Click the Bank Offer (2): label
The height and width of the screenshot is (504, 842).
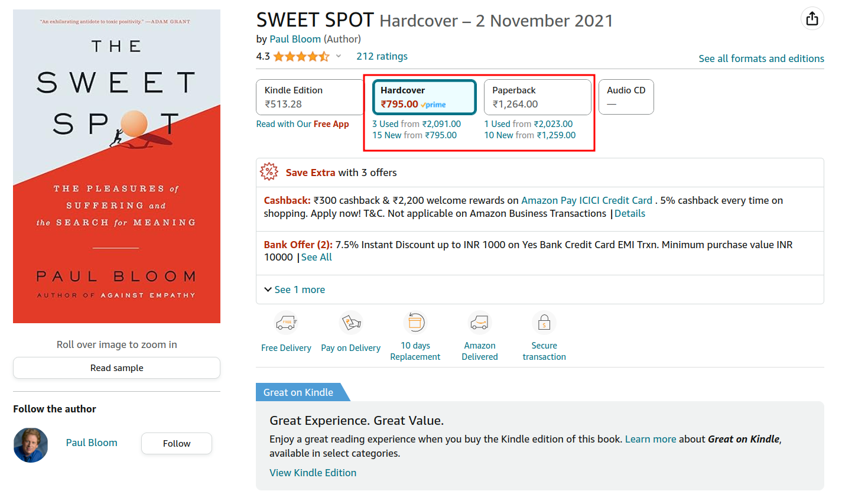tap(298, 245)
